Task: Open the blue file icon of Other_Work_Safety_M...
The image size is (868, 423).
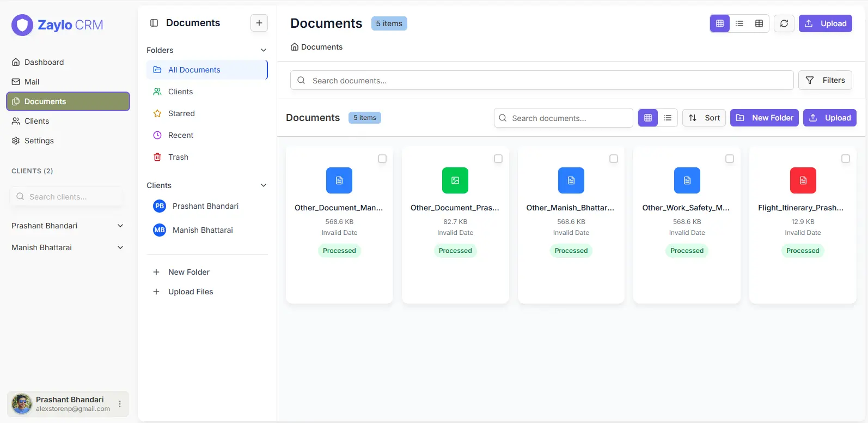Action: point(687,180)
